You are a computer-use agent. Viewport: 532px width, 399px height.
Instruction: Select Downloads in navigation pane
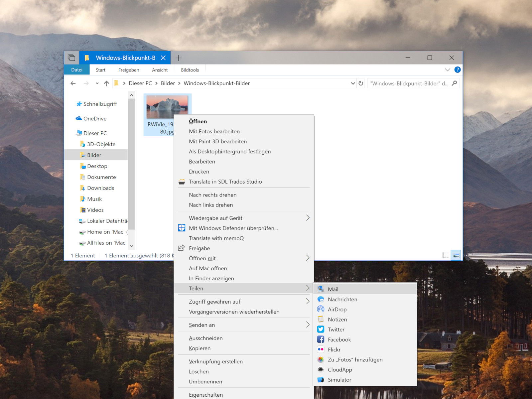pyautogui.click(x=100, y=188)
